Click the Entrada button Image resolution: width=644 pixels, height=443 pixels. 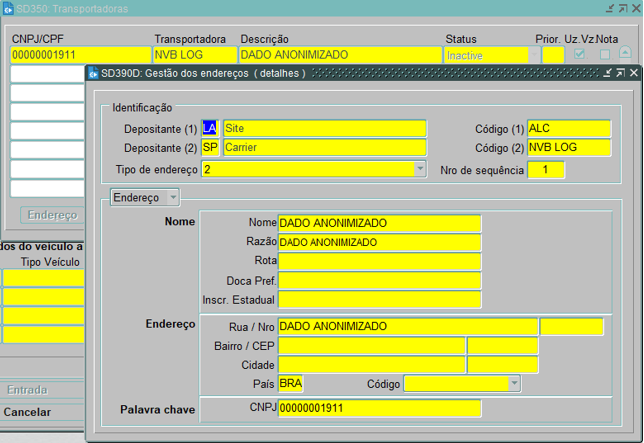27,390
